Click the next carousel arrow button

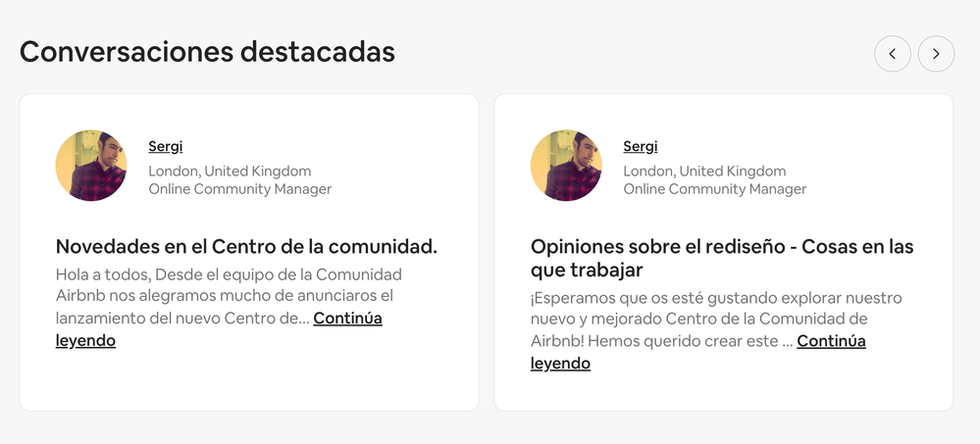pyautogui.click(x=936, y=54)
